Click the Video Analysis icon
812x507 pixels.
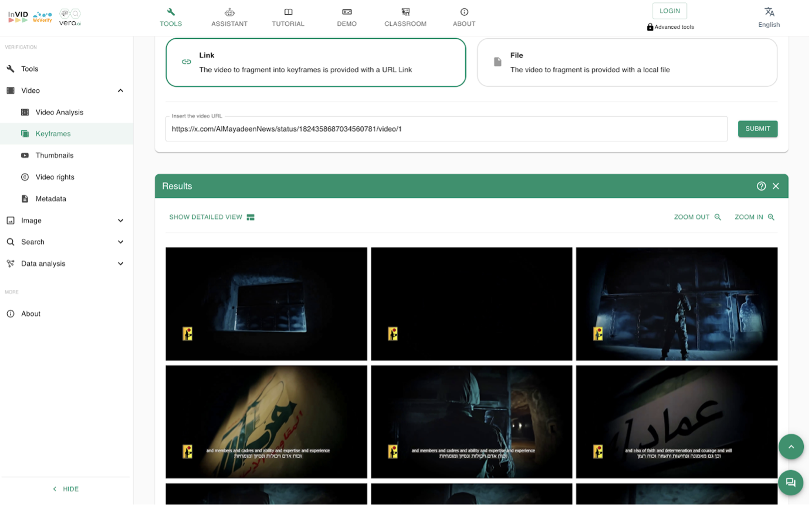pyautogui.click(x=25, y=112)
